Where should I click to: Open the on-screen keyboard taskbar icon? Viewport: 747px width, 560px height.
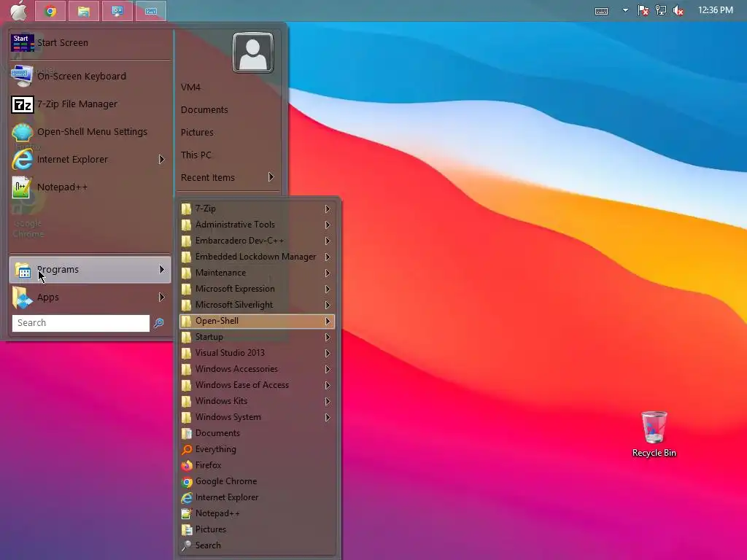[x=151, y=11]
